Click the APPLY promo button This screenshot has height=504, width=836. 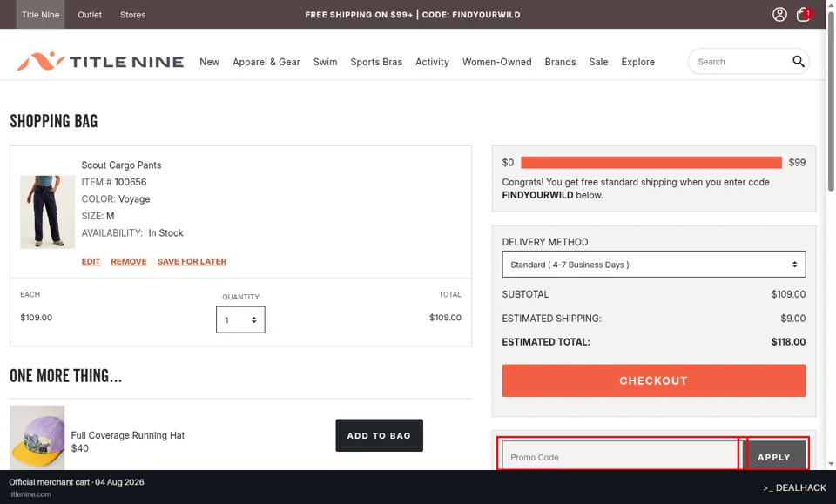click(773, 455)
